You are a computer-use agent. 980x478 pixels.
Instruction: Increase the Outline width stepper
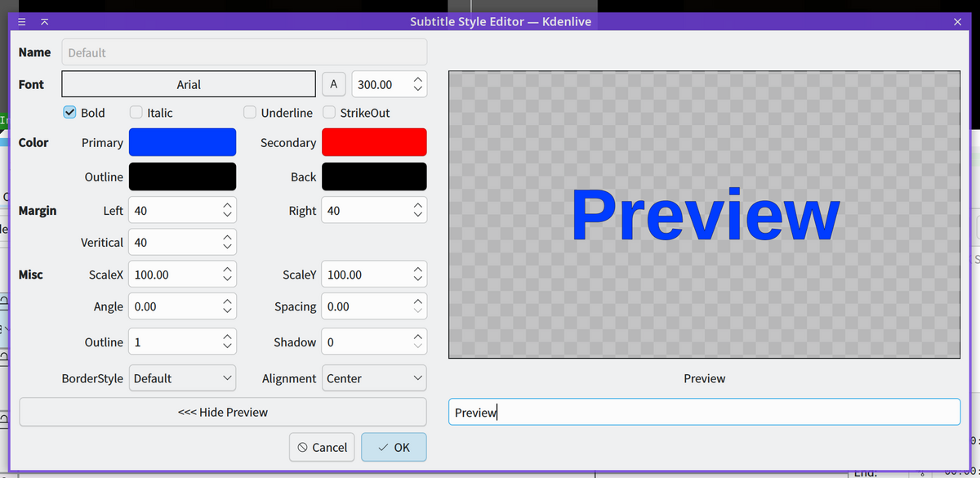click(228, 337)
